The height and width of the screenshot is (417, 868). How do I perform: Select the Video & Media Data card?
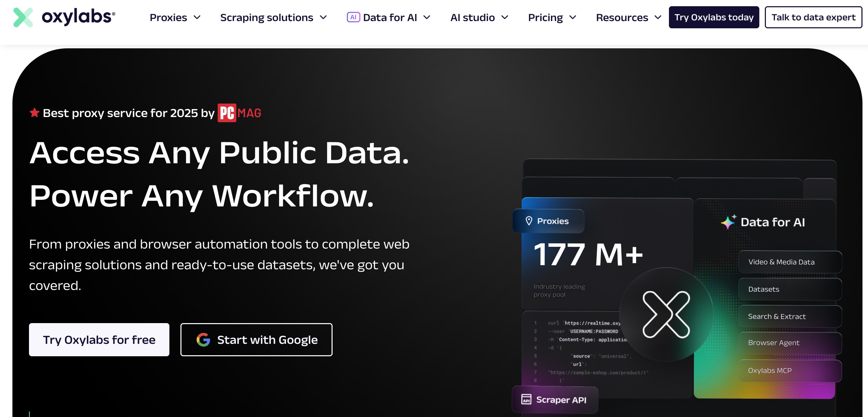point(789,262)
